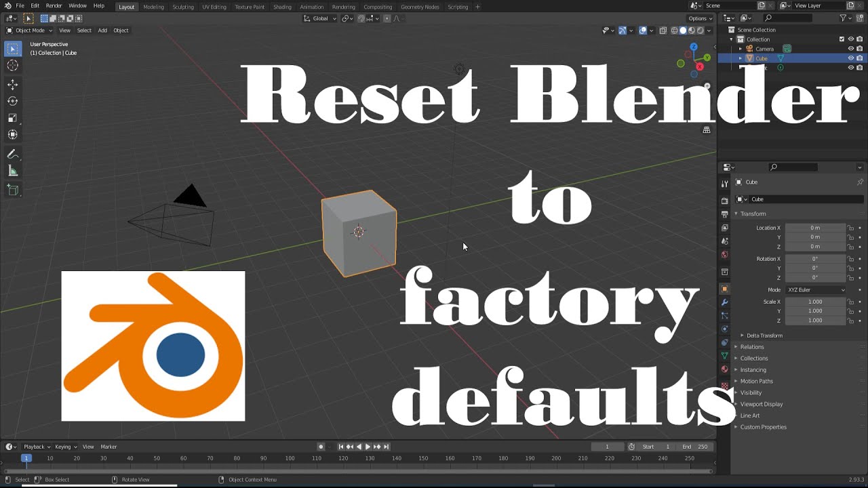Open the timeline Keying menu
This screenshot has width=868, height=488.
(66, 447)
